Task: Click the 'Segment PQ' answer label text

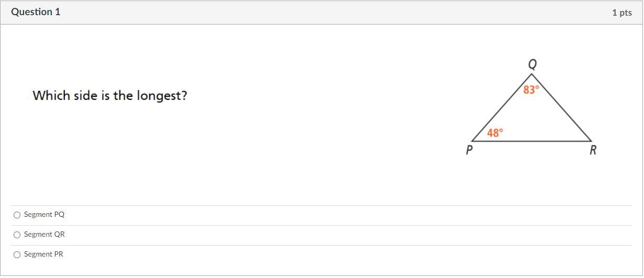Action: tap(44, 215)
